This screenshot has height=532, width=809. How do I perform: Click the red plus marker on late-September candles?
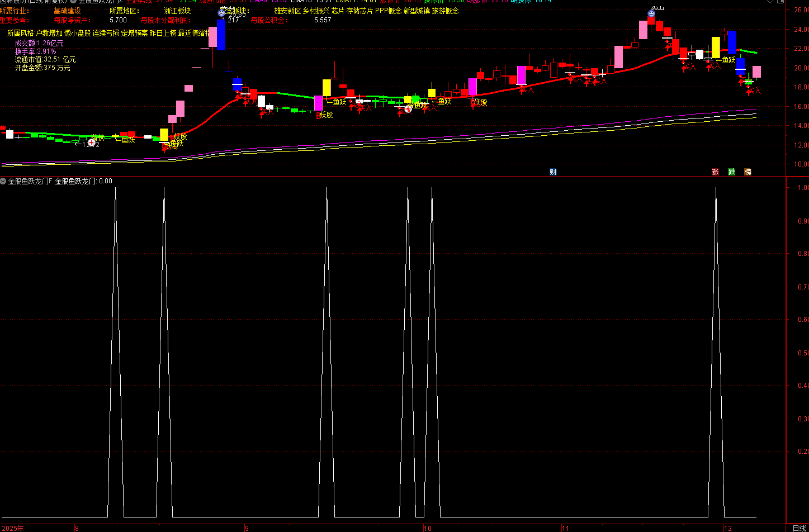pos(408,109)
